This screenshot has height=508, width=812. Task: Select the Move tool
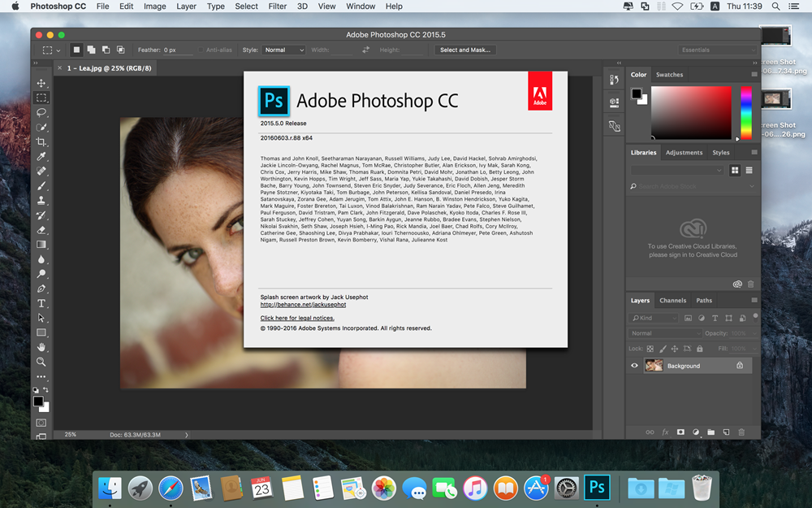coord(41,83)
